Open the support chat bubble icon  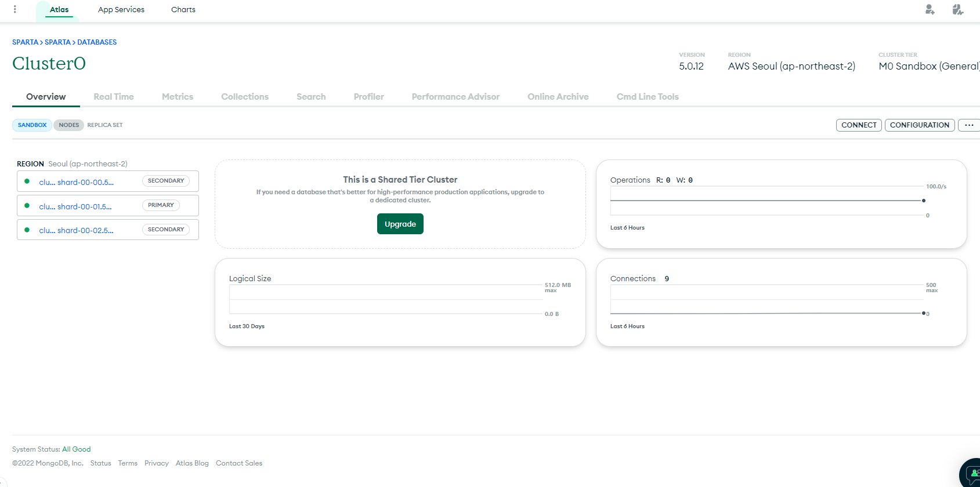(x=971, y=474)
